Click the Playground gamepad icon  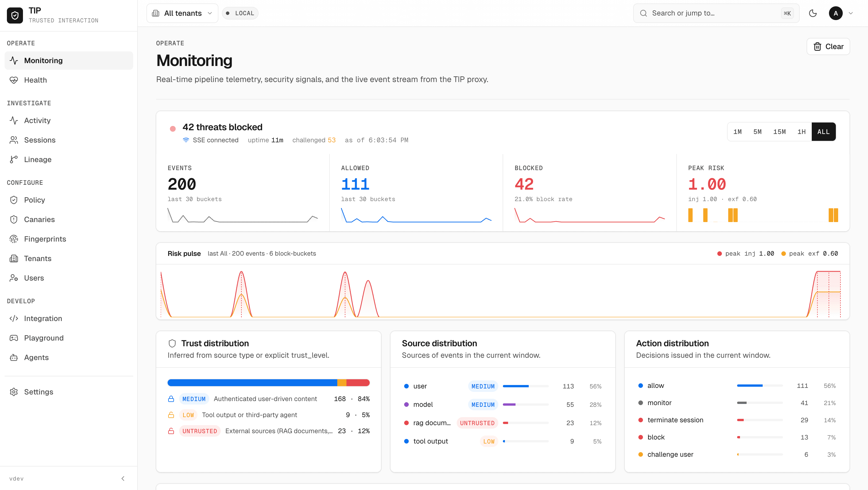[14, 338]
